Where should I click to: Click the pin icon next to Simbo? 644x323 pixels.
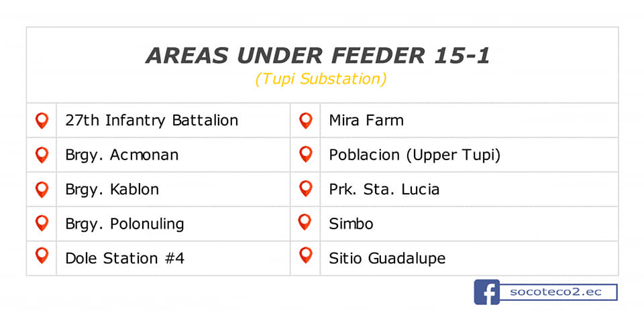pos(305,222)
